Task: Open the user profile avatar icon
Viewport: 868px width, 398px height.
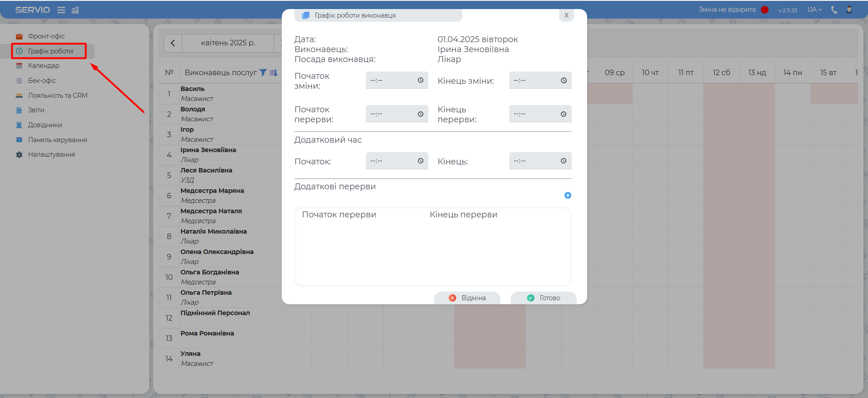Action: (x=849, y=10)
